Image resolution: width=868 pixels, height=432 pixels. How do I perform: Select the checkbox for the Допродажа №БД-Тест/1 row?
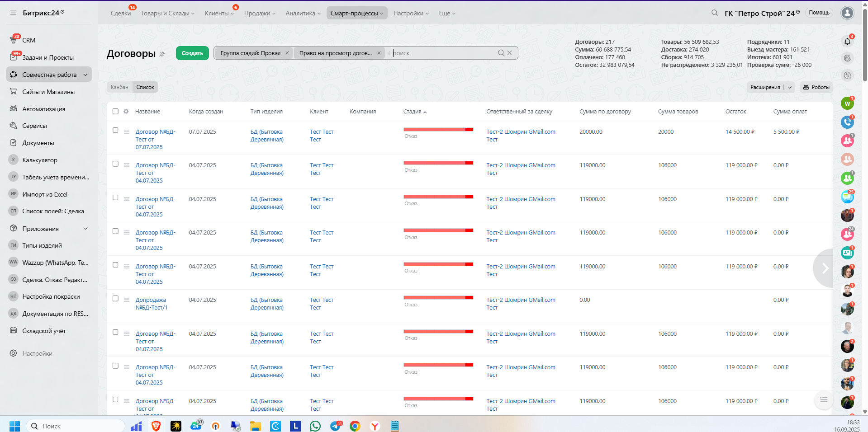(x=115, y=299)
